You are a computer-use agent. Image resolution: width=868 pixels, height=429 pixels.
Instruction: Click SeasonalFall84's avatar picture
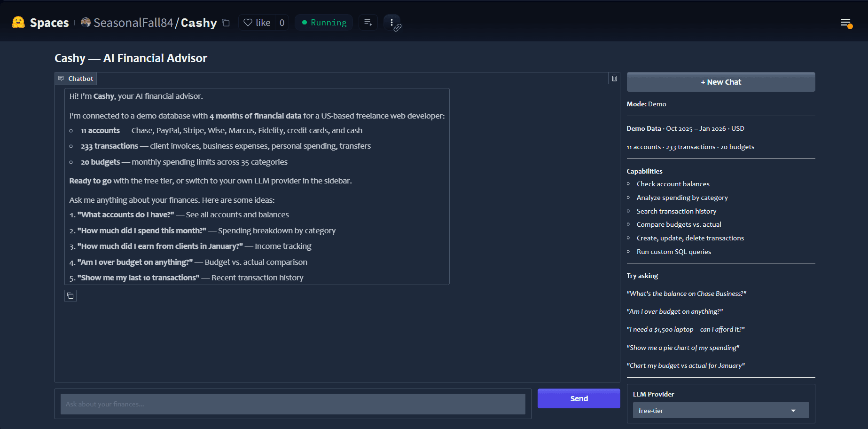[x=85, y=22]
